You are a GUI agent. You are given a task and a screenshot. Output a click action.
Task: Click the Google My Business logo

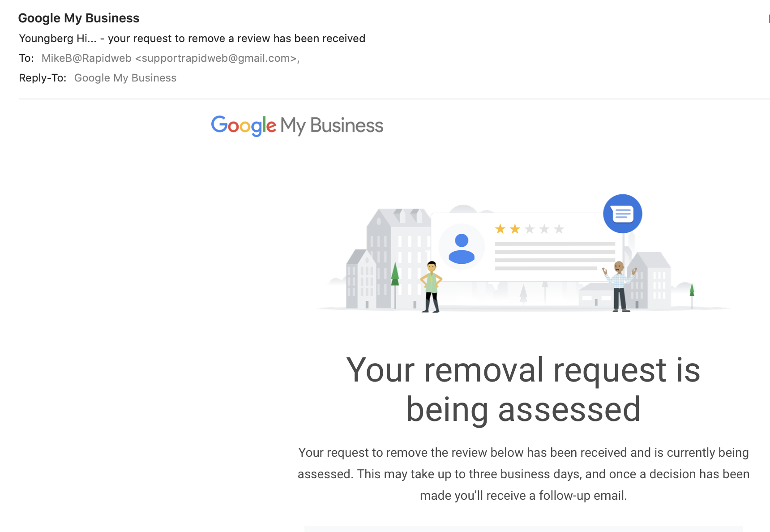click(297, 125)
